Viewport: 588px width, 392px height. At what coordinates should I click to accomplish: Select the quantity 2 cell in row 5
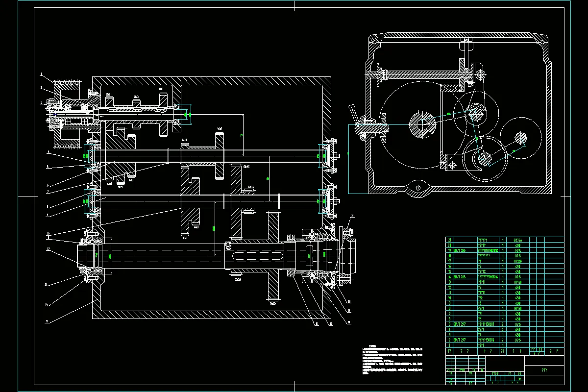pos(503,324)
